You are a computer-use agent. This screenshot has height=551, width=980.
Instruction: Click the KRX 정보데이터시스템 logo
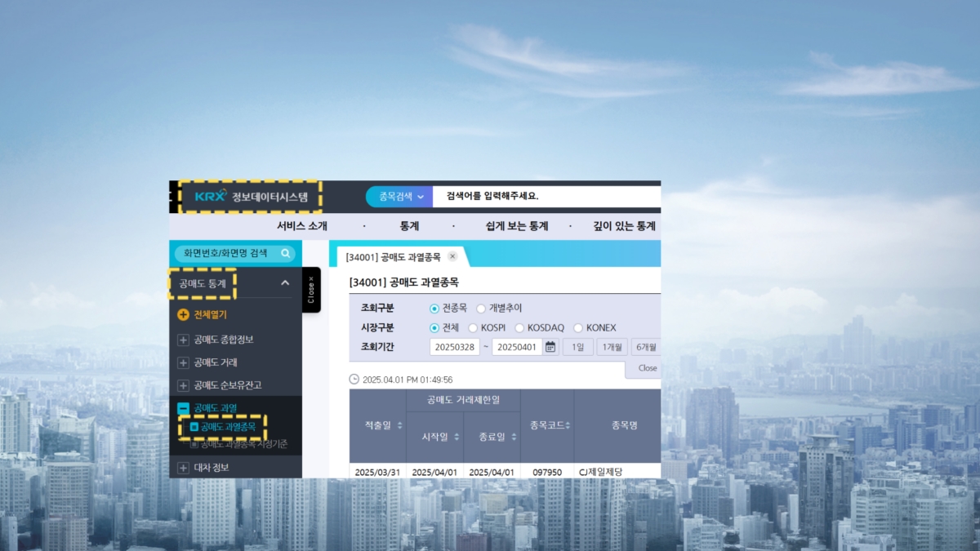pos(252,197)
